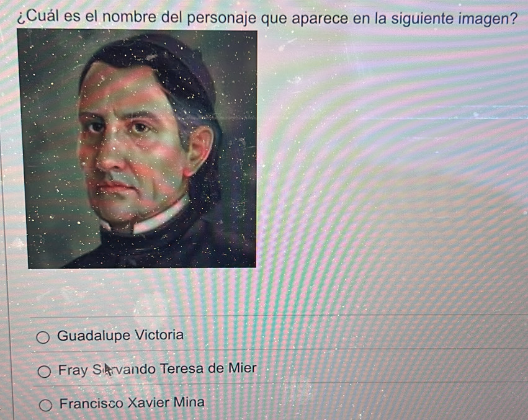Click the 'Fray Servando Teresa de Mier' label text

[x=158, y=369]
